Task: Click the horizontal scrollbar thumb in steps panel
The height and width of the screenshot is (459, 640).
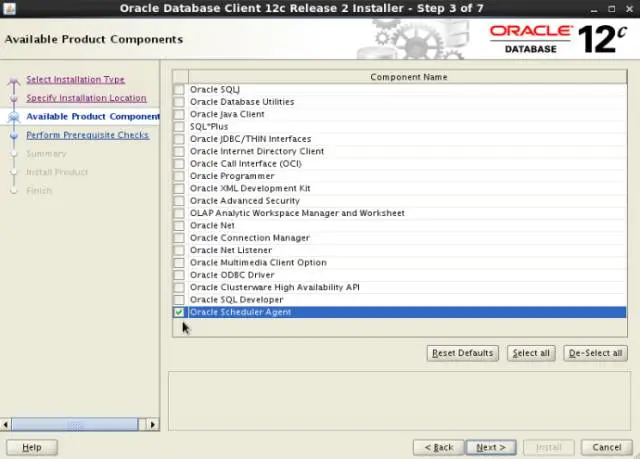Action: 75,424
